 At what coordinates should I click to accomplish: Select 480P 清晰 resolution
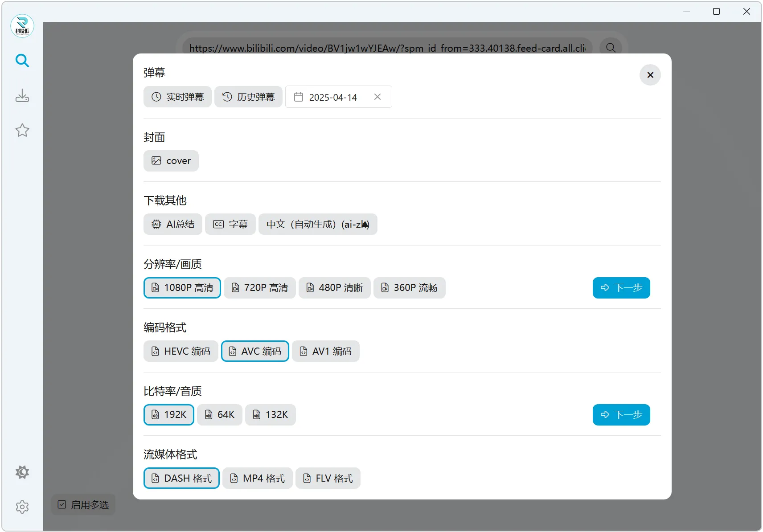(x=335, y=288)
